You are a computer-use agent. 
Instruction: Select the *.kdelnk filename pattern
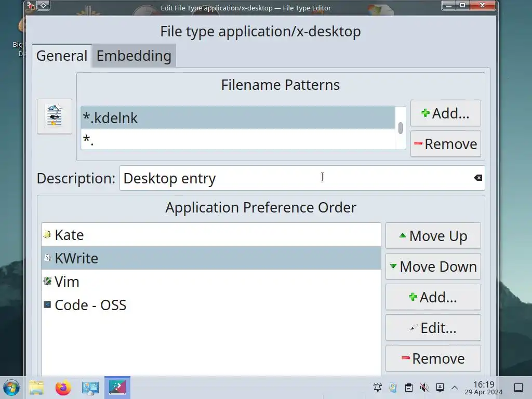pyautogui.click(x=238, y=118)
